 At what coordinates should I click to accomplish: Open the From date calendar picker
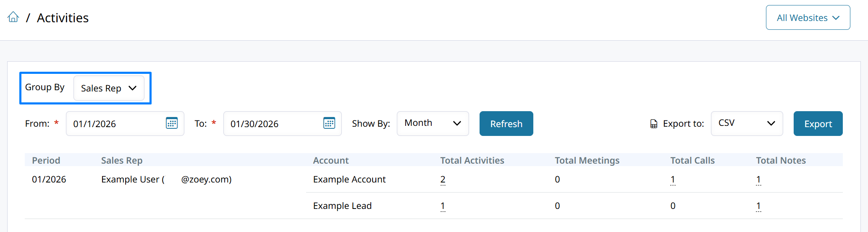[172, 123]
